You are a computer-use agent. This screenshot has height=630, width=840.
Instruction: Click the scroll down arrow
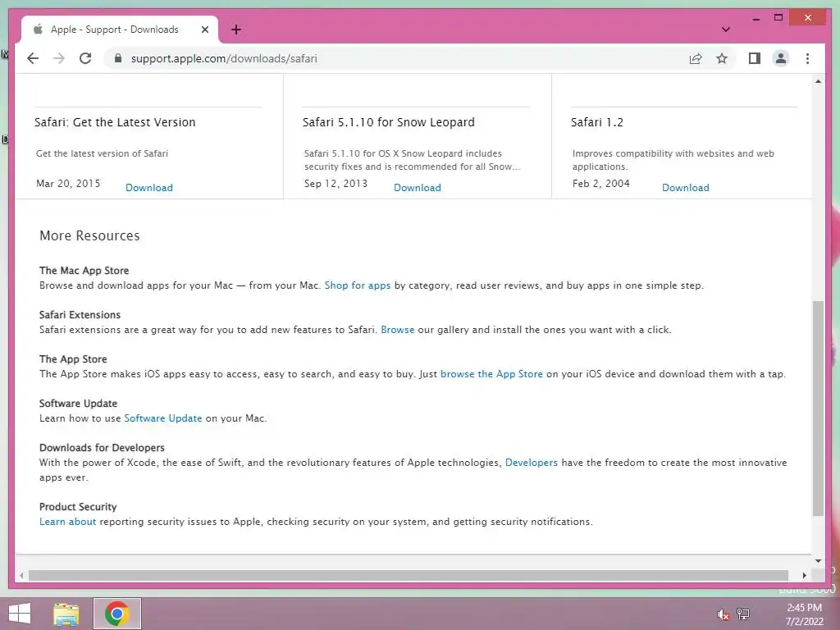pyautogui.click(x=818, y=561)
